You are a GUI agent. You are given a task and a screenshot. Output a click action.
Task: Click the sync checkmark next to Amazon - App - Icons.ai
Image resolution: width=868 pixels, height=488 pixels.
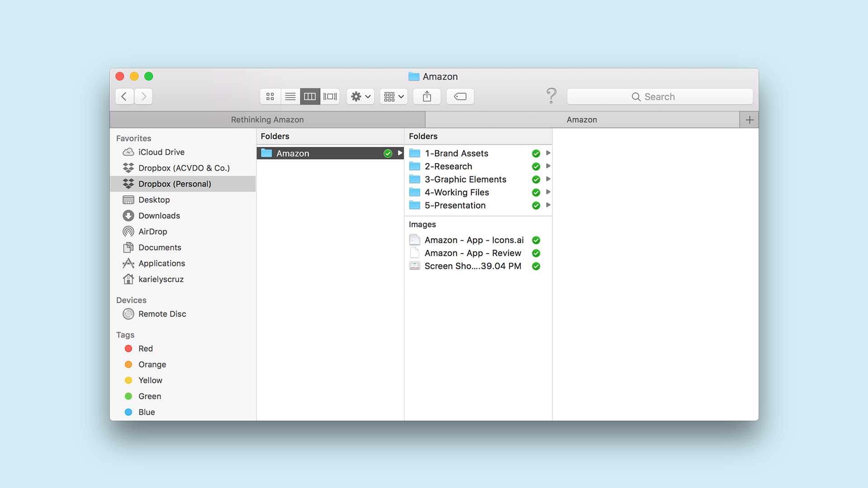536,240
